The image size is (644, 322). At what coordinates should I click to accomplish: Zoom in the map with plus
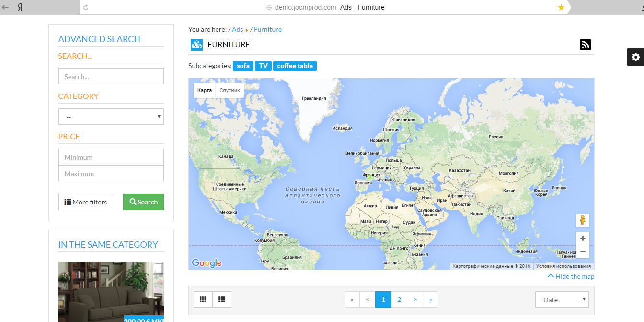coord(583,239)
